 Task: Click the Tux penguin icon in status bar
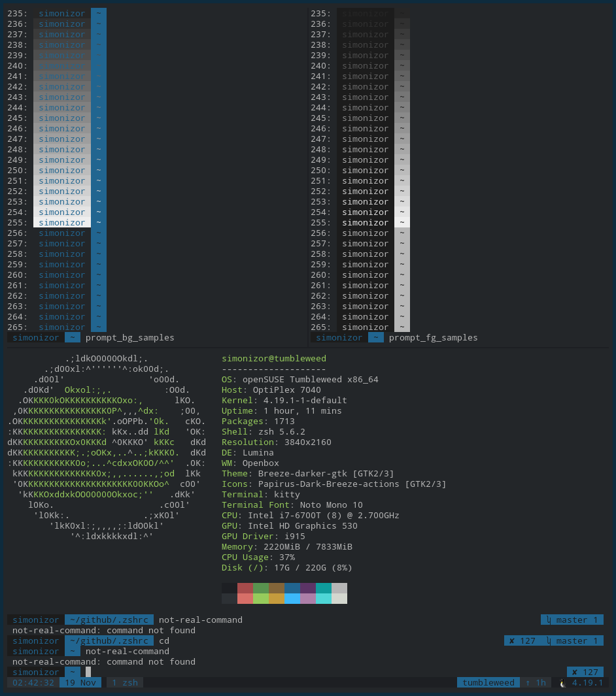tap(563, 683)
